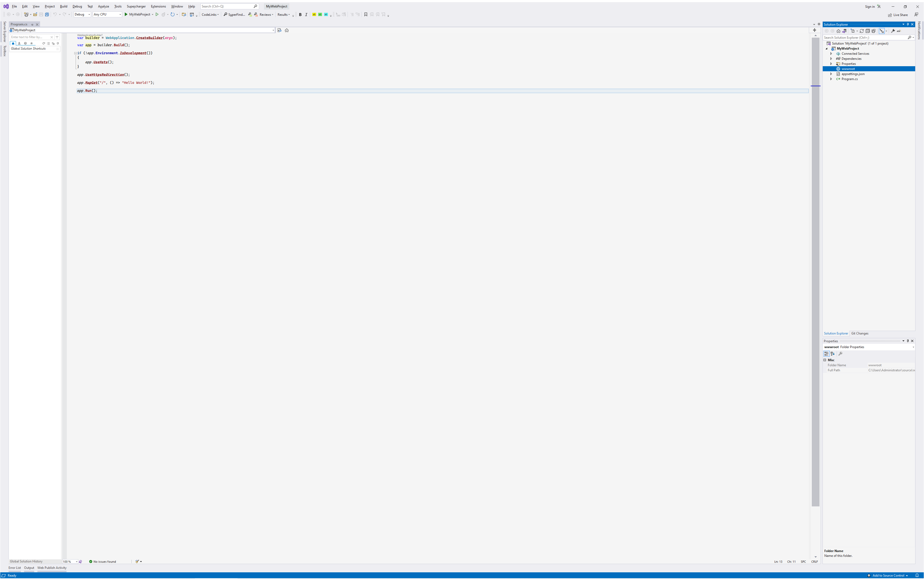The width and height of the screenshot is (924, 579).
Task: Click the Solution Explorer sync/refresh icon
Action: (x=862, y=31)
